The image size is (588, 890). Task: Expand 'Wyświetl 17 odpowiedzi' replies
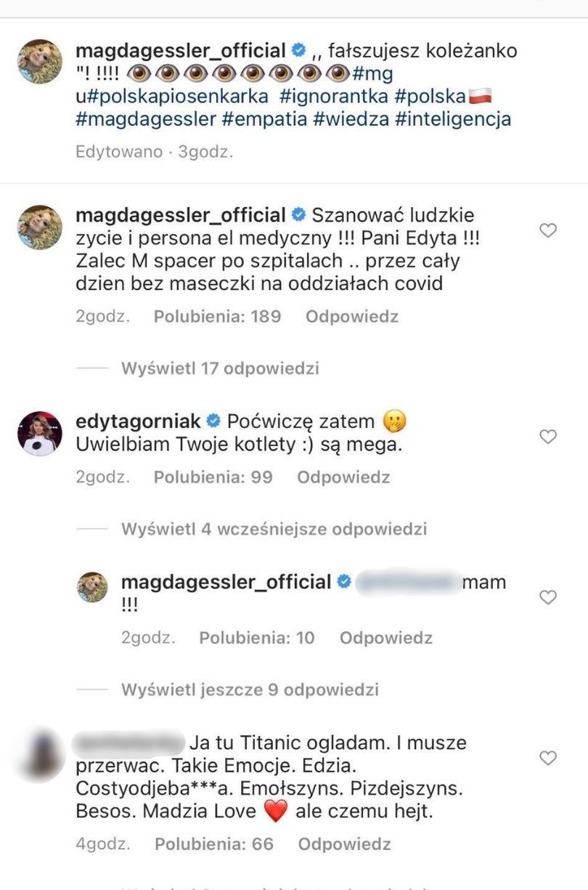point(220,368)
